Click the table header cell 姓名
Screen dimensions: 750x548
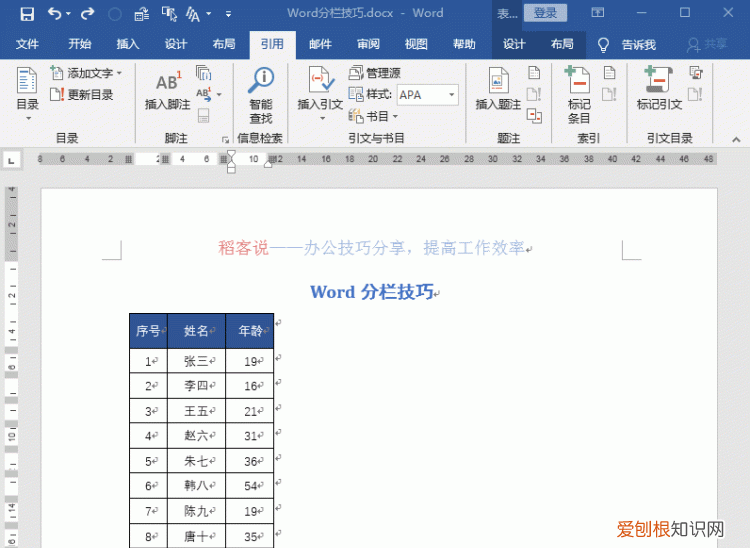click(x=197, y=330)
